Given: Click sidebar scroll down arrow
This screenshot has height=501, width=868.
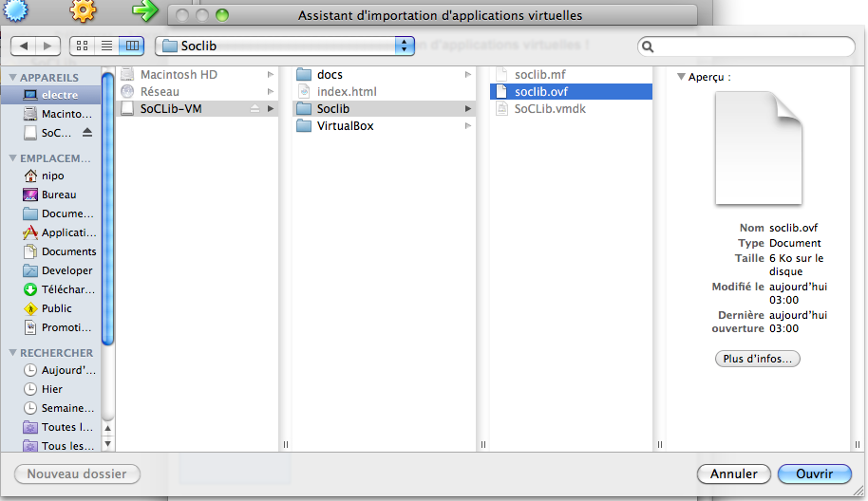Looking at the screenshot, I should point(108,443).
